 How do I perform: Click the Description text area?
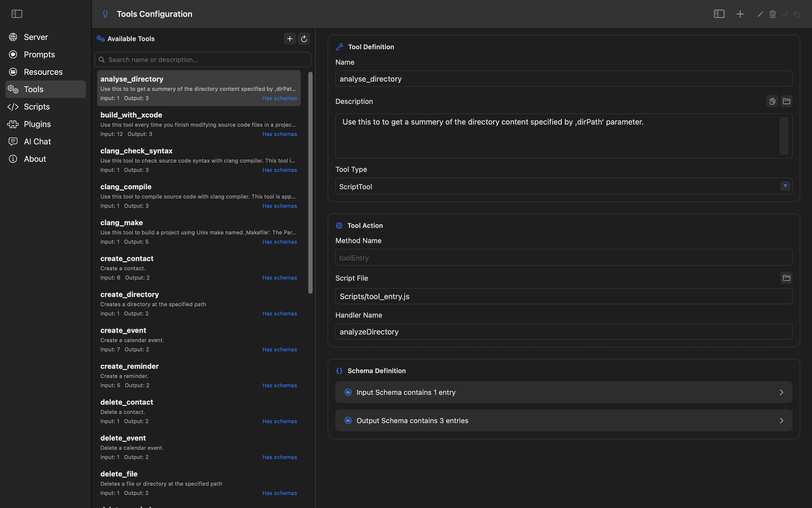click(564, 136)
